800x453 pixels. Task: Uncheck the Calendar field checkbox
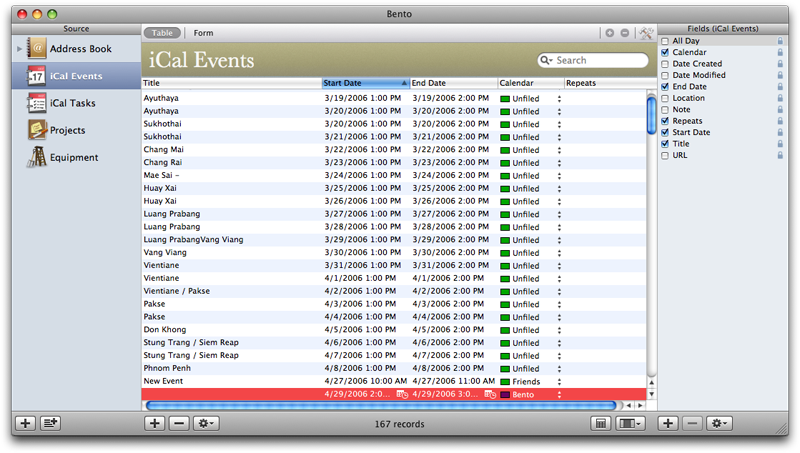click(x=665, y=52)
